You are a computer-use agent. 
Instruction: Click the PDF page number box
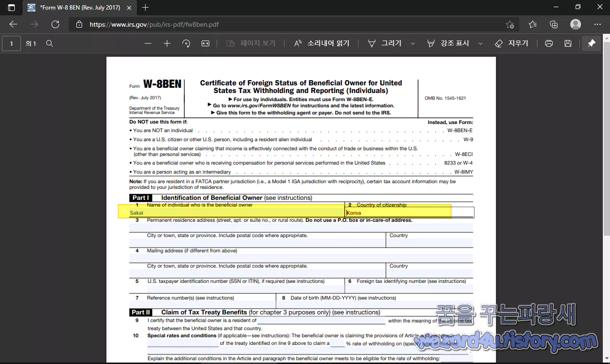(x=11, y=43)
